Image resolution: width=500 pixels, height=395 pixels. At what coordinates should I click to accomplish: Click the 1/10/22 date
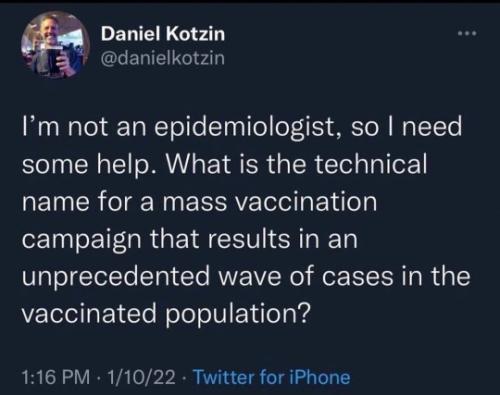pyautogui.click(x=141, y=377)
